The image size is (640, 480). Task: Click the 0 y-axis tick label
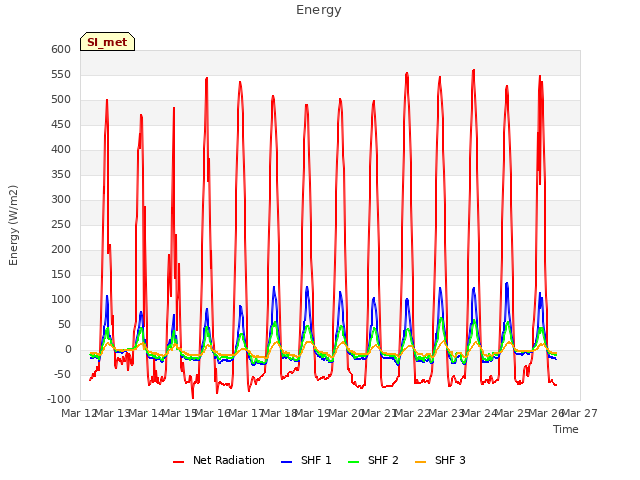[68, 350]
